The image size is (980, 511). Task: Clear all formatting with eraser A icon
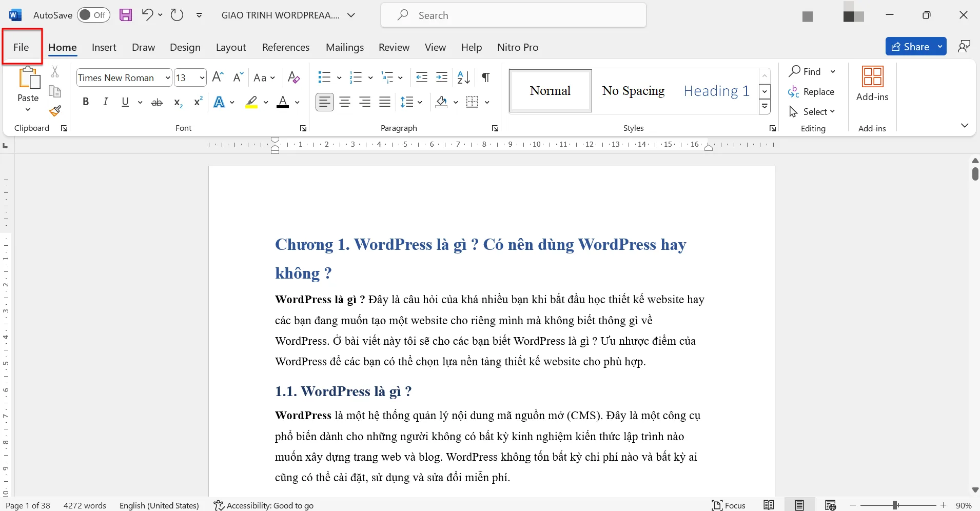click(x=293, y=77)
